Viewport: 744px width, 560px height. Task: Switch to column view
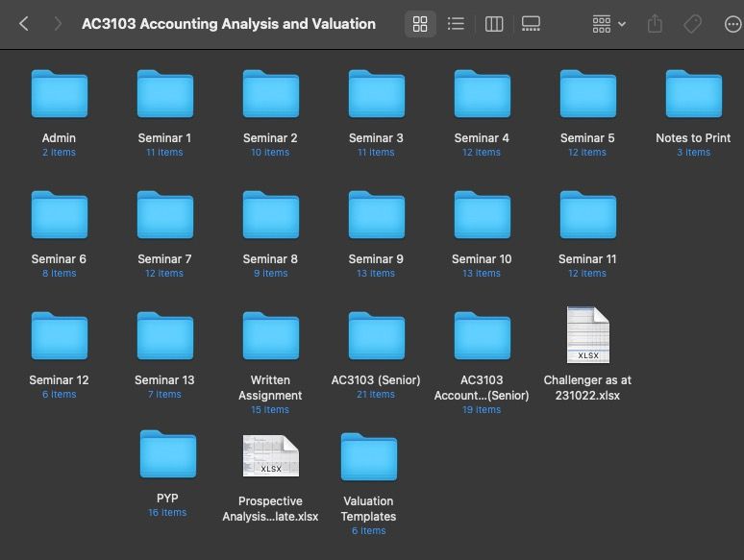click(x=494, y=24)
